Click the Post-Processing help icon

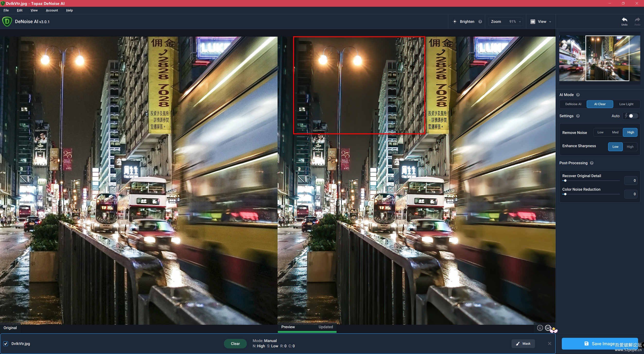point(592,163)
